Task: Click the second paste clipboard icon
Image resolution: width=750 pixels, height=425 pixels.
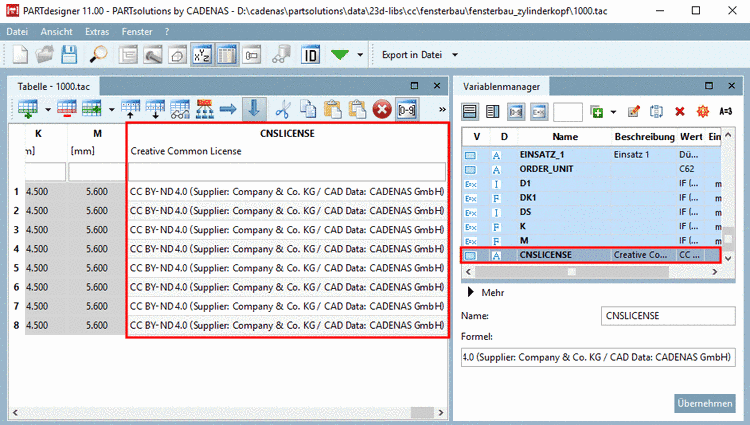Action: tap(357, 109)
